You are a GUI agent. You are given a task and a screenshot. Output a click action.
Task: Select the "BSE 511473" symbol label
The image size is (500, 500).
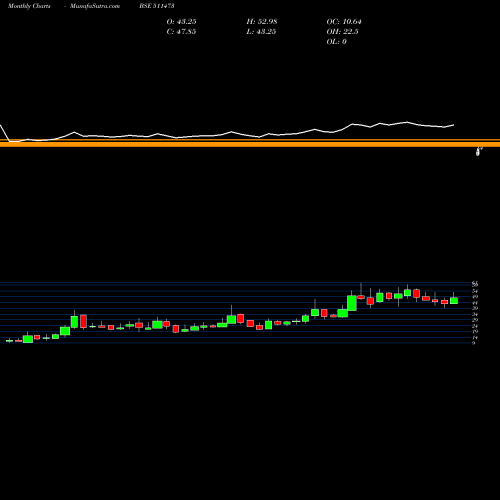coord(157,6)
